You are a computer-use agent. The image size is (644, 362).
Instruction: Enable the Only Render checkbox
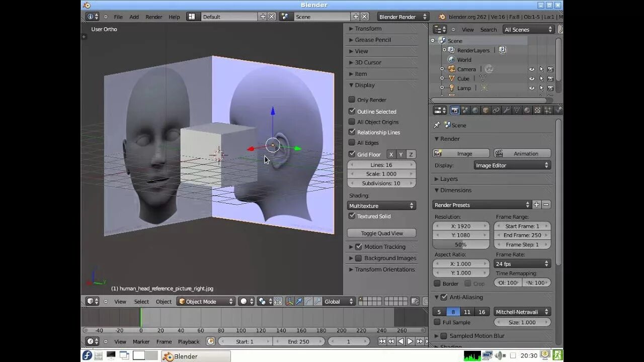[x=352, y=100]
